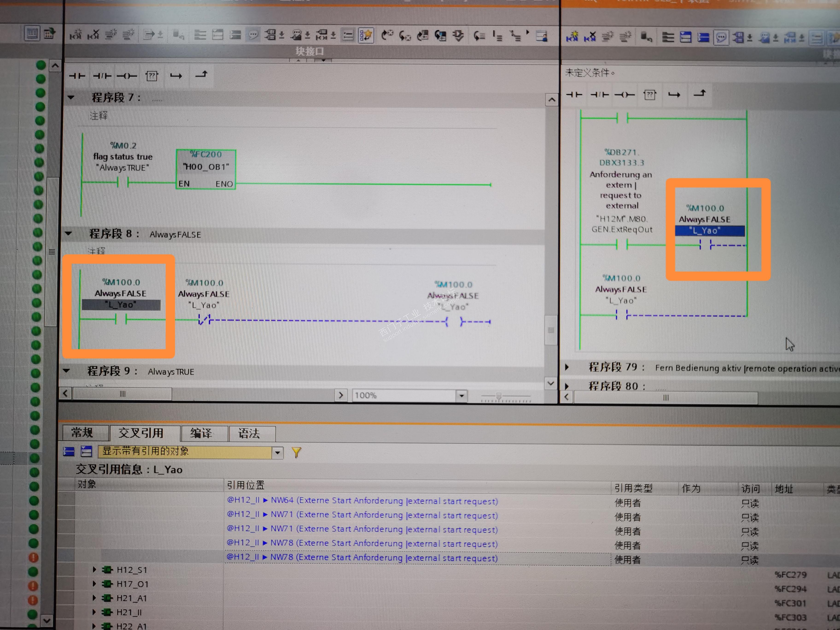The height and width of the screenshot is (630, 840).
Task: Expand 程序段 79 network
Action: coord(567,367)
